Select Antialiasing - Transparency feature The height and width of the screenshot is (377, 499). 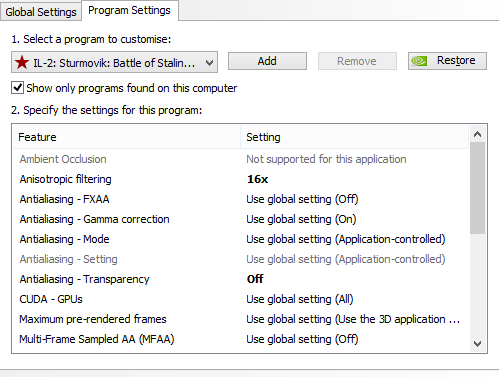pyautogui.click(x=84, y=279)
